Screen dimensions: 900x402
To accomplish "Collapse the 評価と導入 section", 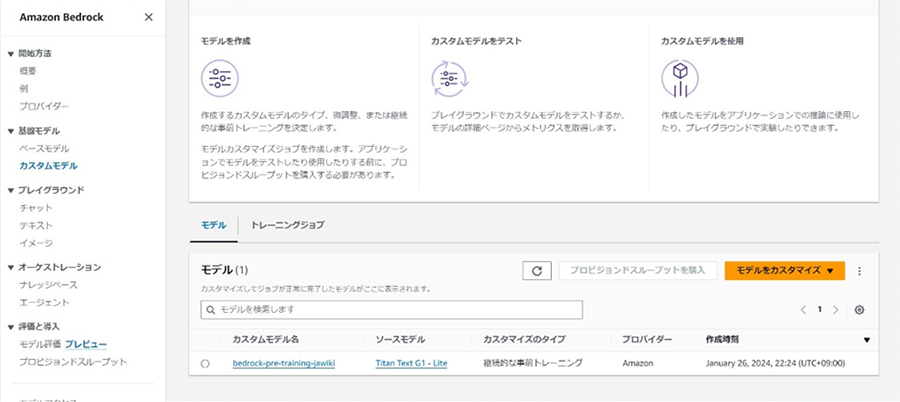I will point(10,327).
